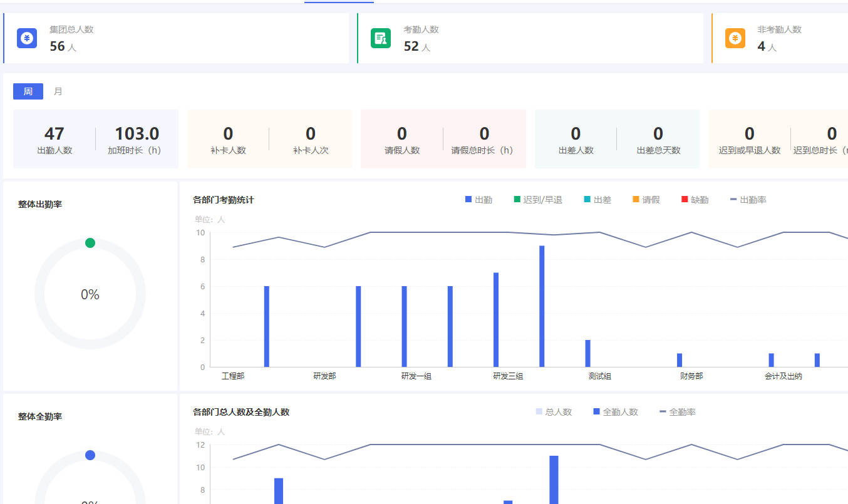Click the 52 人 attendance count value

[416, 46]
